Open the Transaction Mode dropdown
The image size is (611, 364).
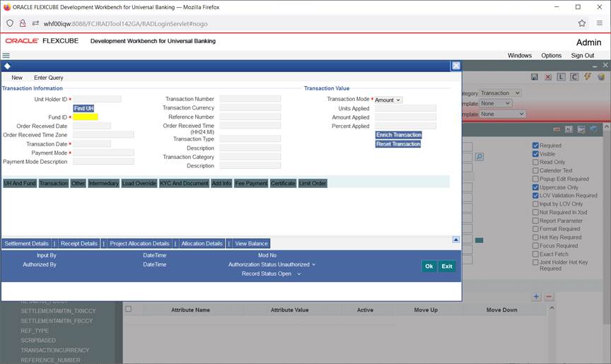(x=388, y=100)
